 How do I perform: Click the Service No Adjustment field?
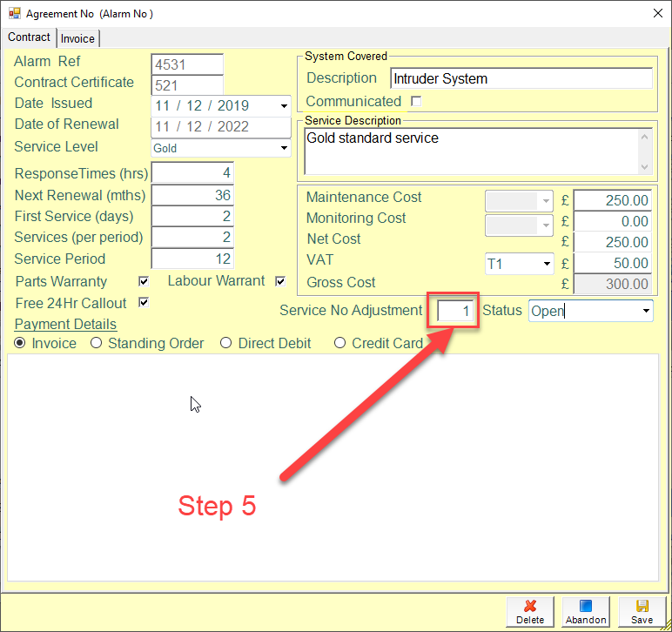454,311
